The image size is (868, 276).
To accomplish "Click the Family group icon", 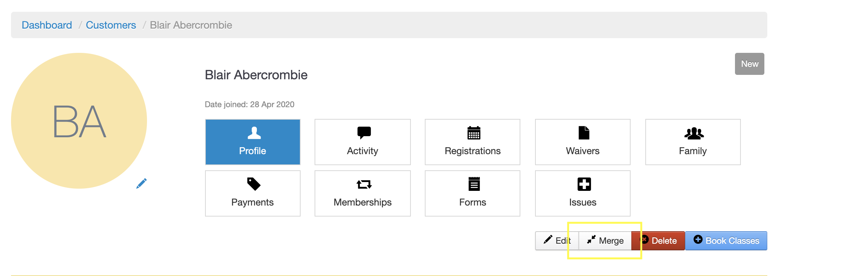I will (694, 133).
